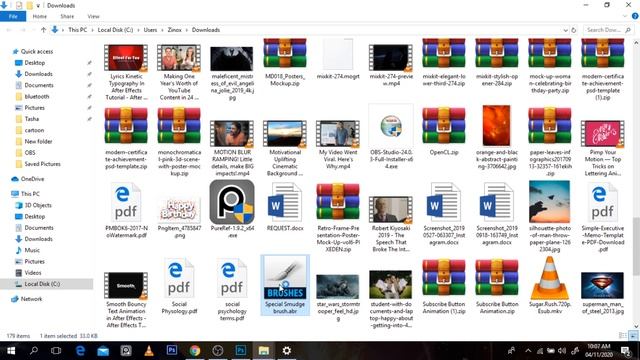
Task: Open the File ribbon tab
Action: coord(13,16)
